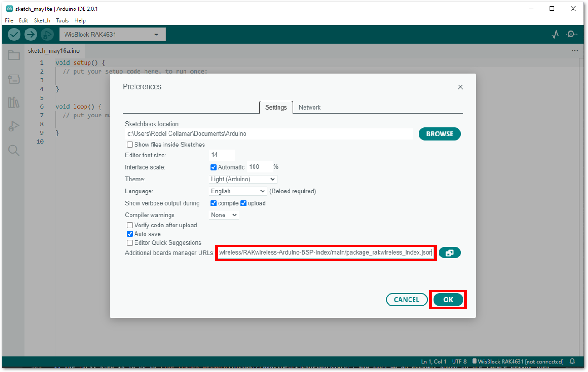Open the Serial Plotter icon
Screen dimensions: 588x372
[555, 35]
